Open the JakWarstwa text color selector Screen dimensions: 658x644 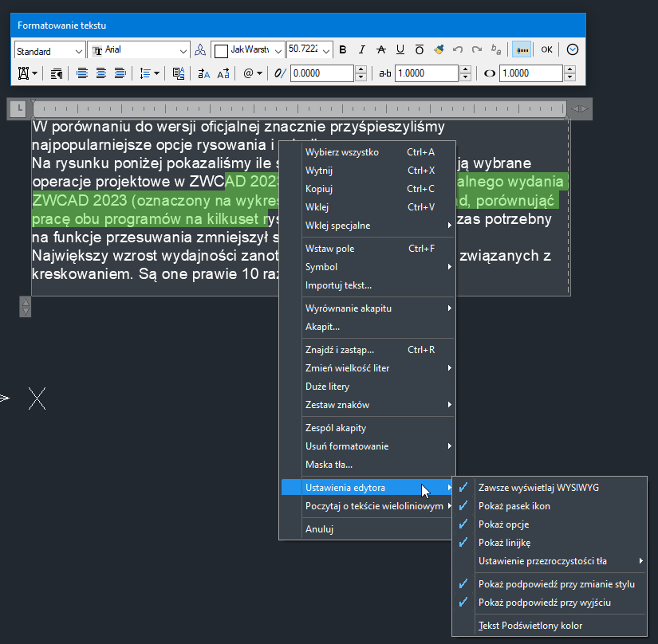tap(247, 50)
